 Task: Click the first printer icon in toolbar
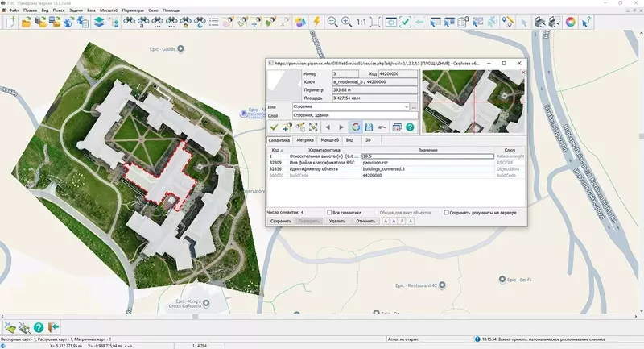pyautogui.click(x=539, y=22)
